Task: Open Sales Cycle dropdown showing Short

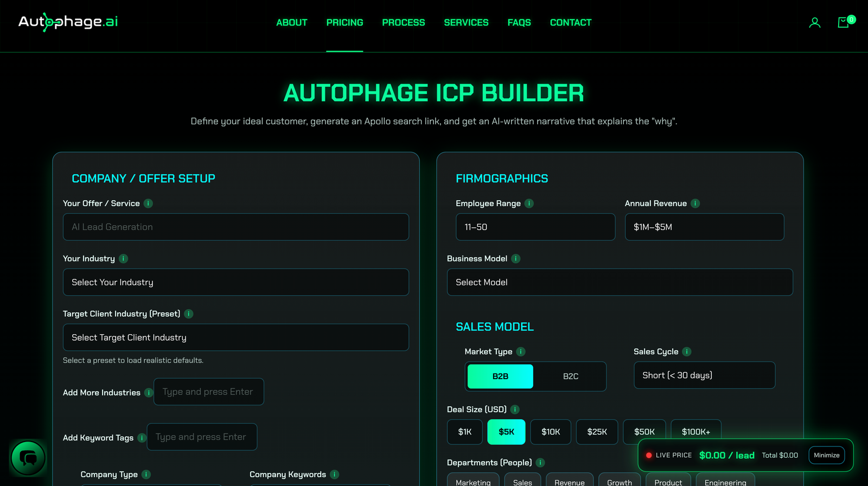Action: pyautogui.click(x=705, y=375)
